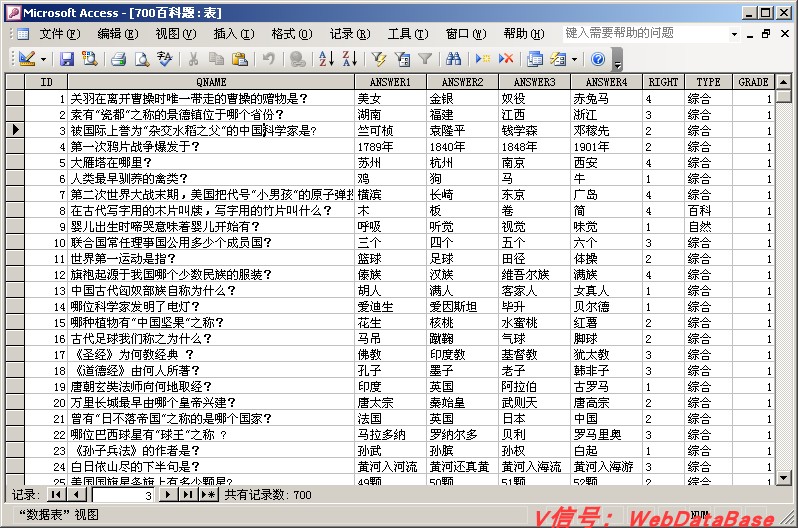Open the 视图(V) menu
This screenshot has height=528, width=798.
point(176,34)
